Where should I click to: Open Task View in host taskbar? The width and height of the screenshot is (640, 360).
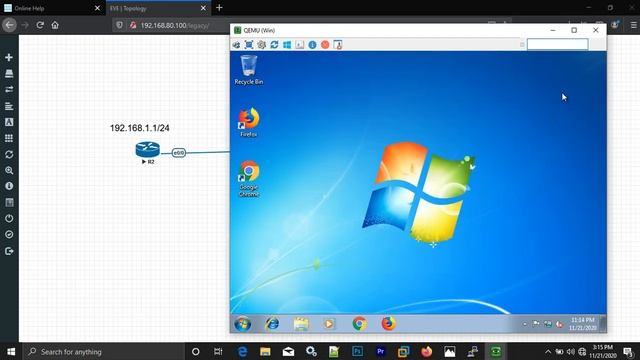click(x=218, y=351)
